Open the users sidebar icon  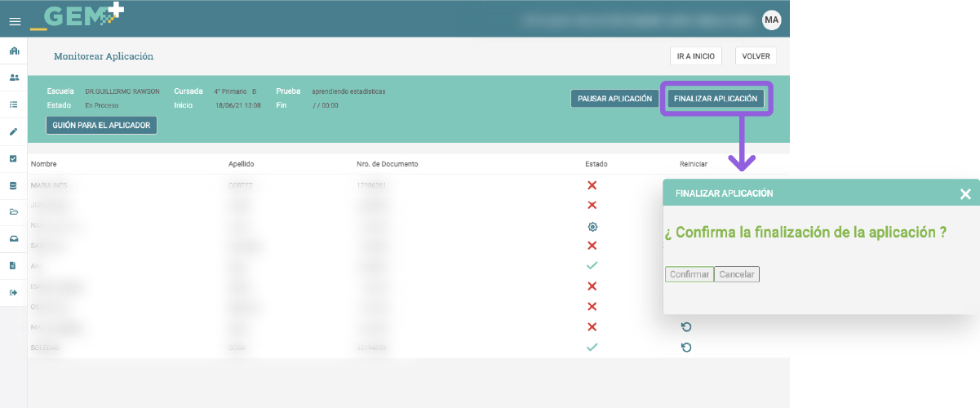(x=14, y=78)
